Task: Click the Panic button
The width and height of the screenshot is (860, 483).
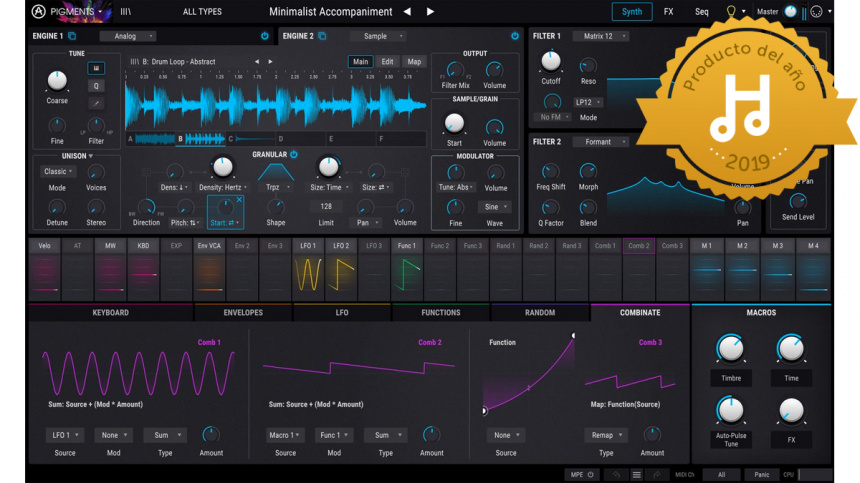Action: tap(761, 475)
